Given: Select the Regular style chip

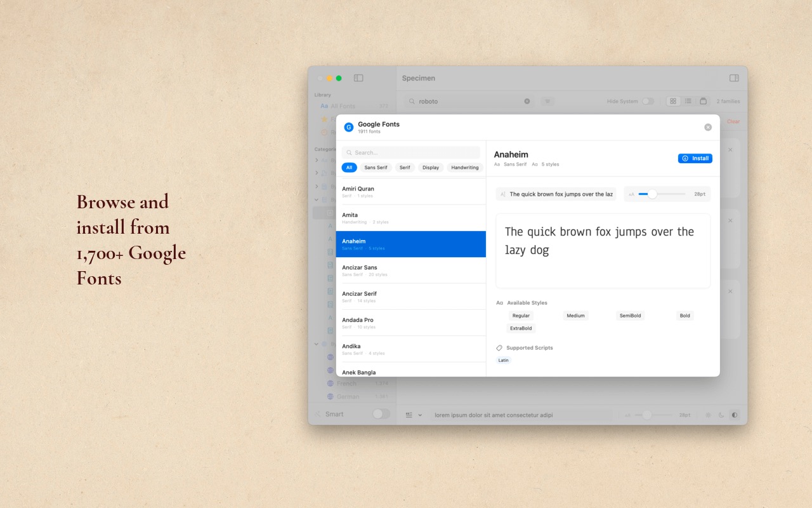Looking at the screenshot, I should [521, 316].
